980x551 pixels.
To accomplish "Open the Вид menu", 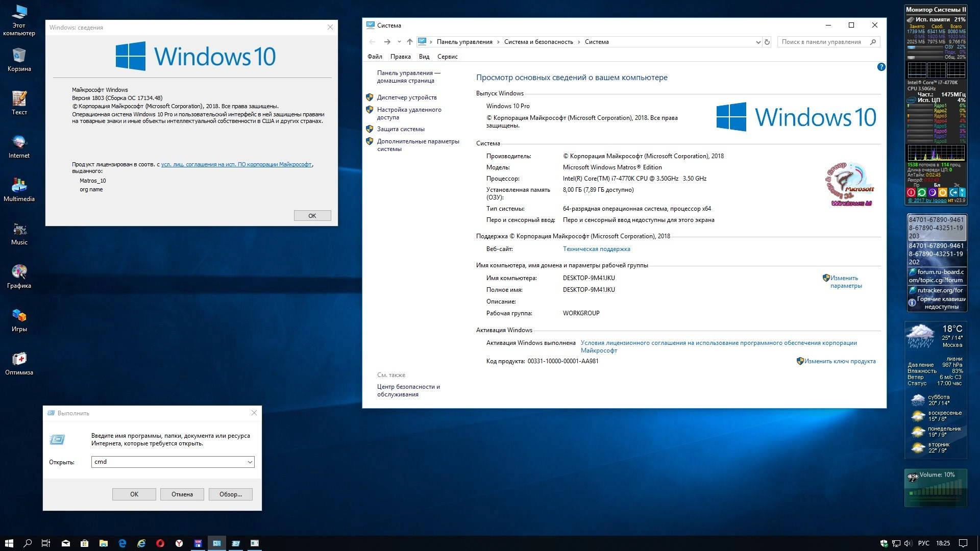I will 424,57.
